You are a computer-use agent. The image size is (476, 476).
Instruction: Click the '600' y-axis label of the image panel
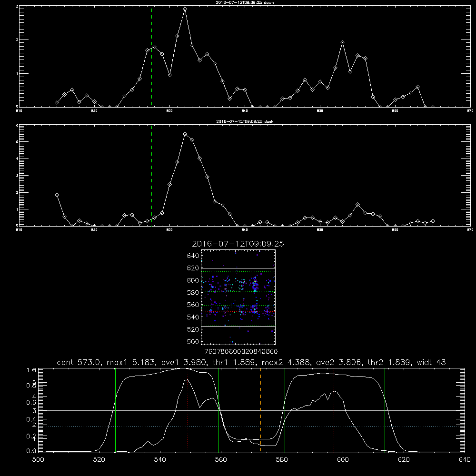tap(193, 280)
